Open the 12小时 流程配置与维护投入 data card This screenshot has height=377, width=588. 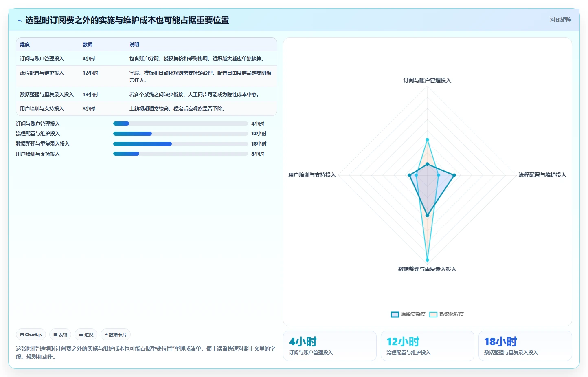tap(427, 346)
